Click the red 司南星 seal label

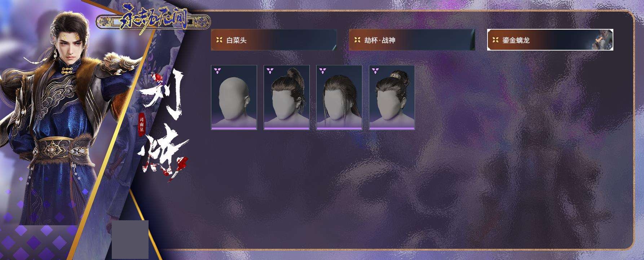pyautogui.click(x=142, y=125)
